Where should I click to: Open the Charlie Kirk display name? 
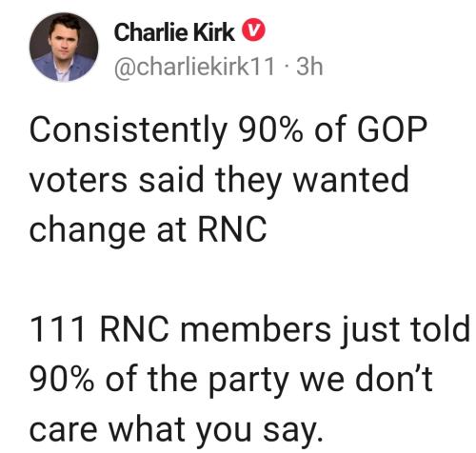174,32
